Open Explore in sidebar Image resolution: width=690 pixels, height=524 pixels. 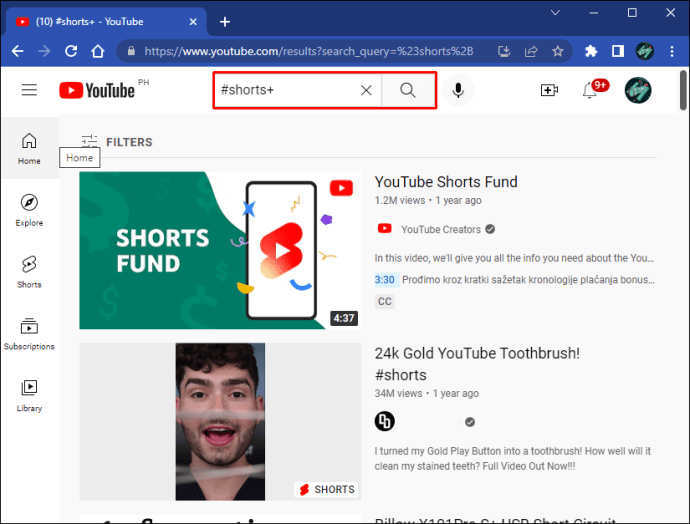click(29, 210)
